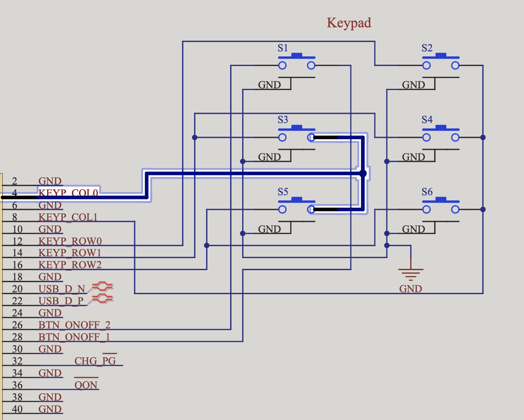The height and width of the screenshot is (420, 524).
Task: Select the BTN_ONOFF_1 net label
Action: pos(74,337)
